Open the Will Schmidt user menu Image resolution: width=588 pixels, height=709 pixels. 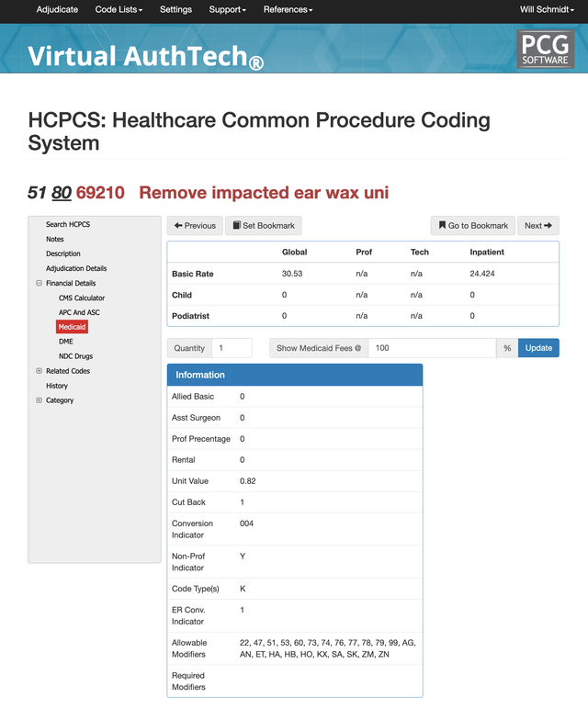(x=547, y=9)
